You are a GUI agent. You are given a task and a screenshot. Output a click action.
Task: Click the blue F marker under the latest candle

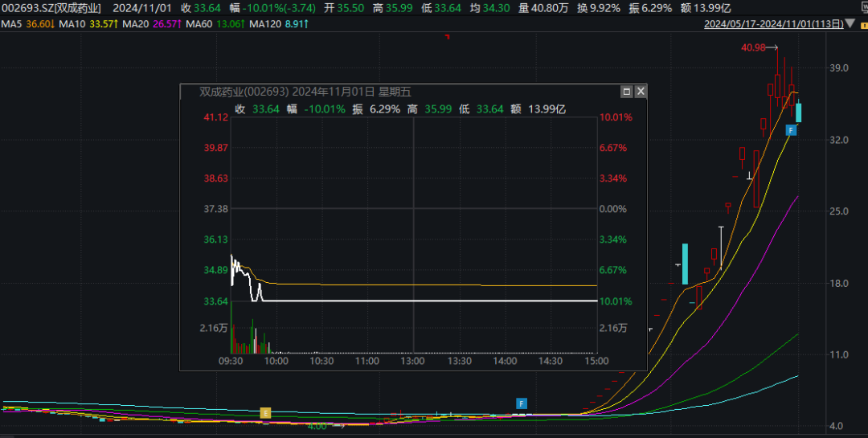tap(791, 130)
